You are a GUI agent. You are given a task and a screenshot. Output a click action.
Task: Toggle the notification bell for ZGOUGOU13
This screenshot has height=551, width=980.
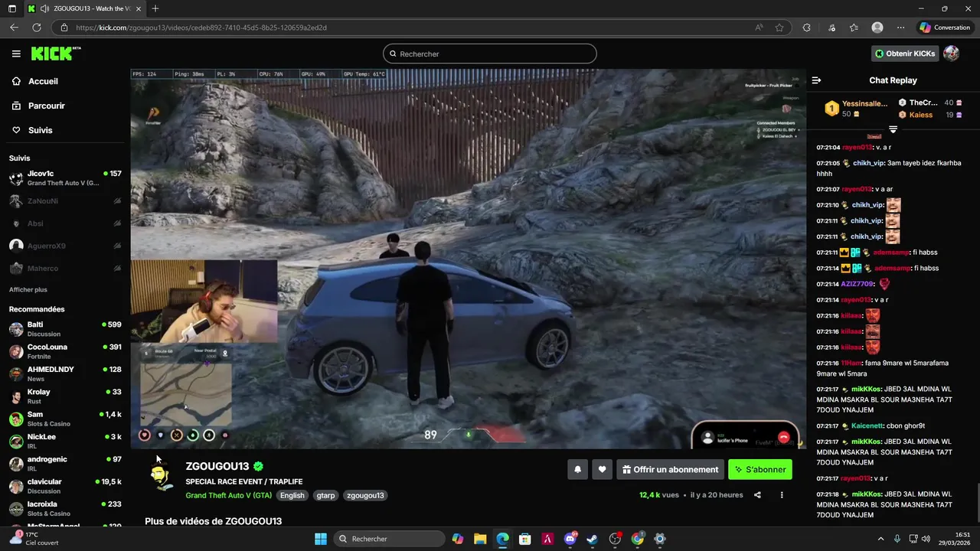pos(578,470)
